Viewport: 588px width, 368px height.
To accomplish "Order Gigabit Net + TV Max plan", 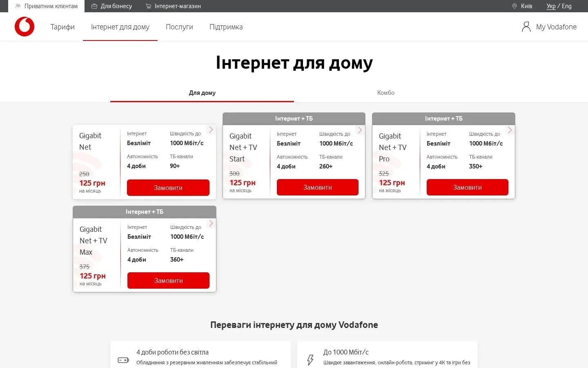I will tap(168, 280).
